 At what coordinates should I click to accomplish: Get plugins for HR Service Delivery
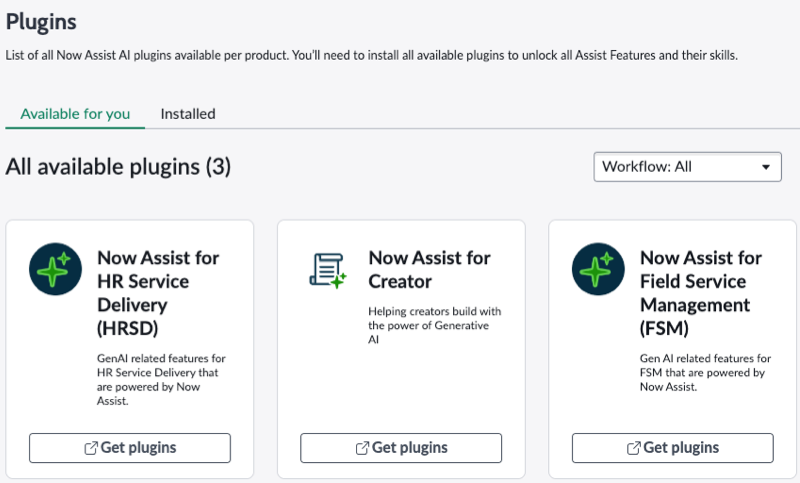coord(130,448)
